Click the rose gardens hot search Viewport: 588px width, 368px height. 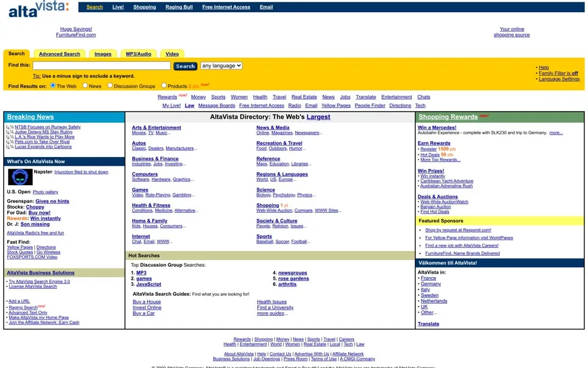pos(293,278)
